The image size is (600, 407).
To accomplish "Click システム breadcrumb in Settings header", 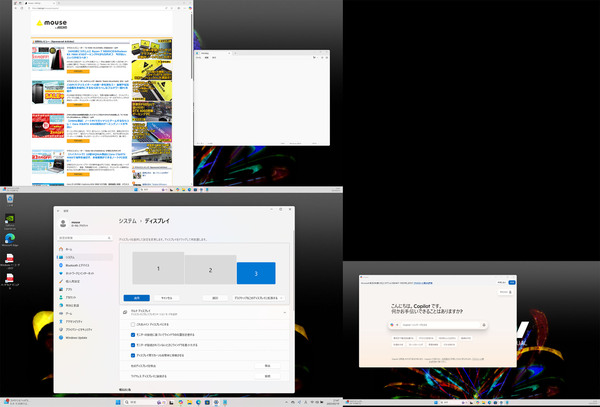I will click(127, 221).
